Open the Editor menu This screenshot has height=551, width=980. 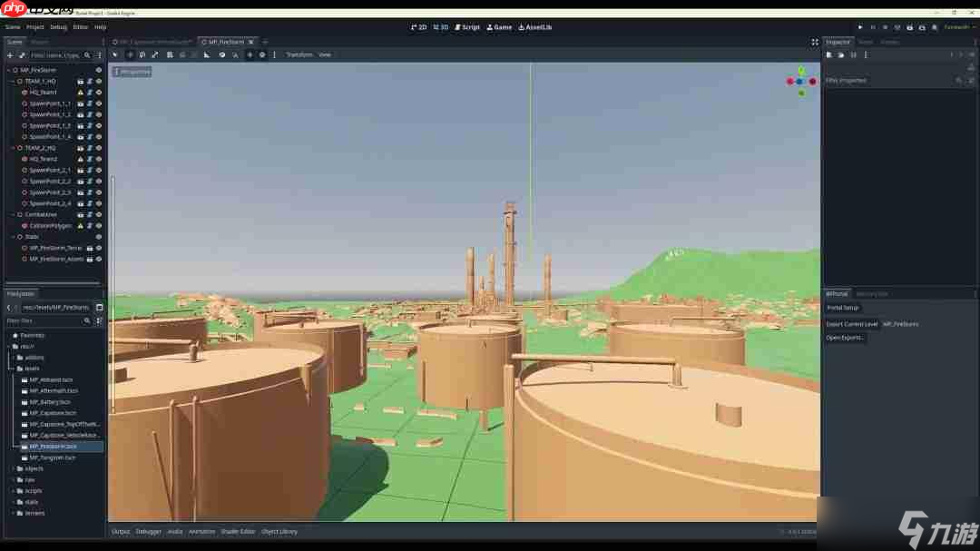coord(80,27)
